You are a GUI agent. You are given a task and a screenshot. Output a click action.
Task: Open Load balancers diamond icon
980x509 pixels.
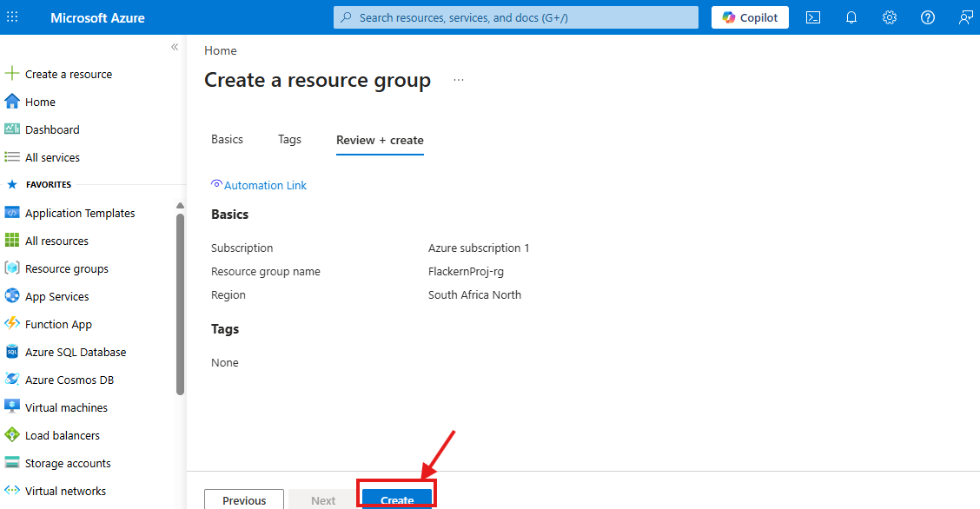tap(12, 434)
